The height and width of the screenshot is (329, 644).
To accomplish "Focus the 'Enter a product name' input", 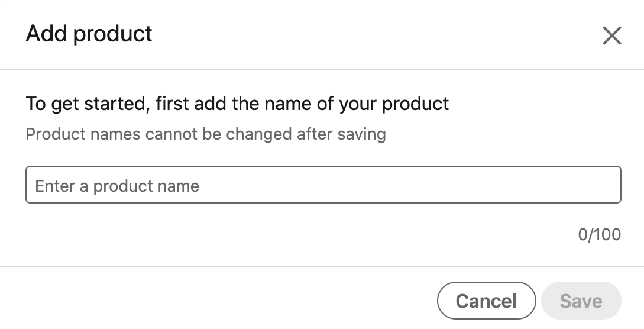I will coord(323,185).
